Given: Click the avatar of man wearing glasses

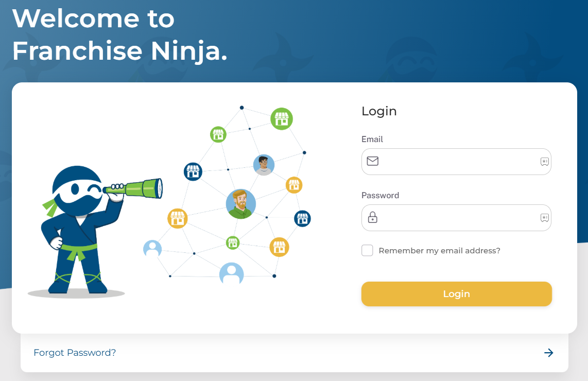Looking at the screenshot, I should [264, 165].
